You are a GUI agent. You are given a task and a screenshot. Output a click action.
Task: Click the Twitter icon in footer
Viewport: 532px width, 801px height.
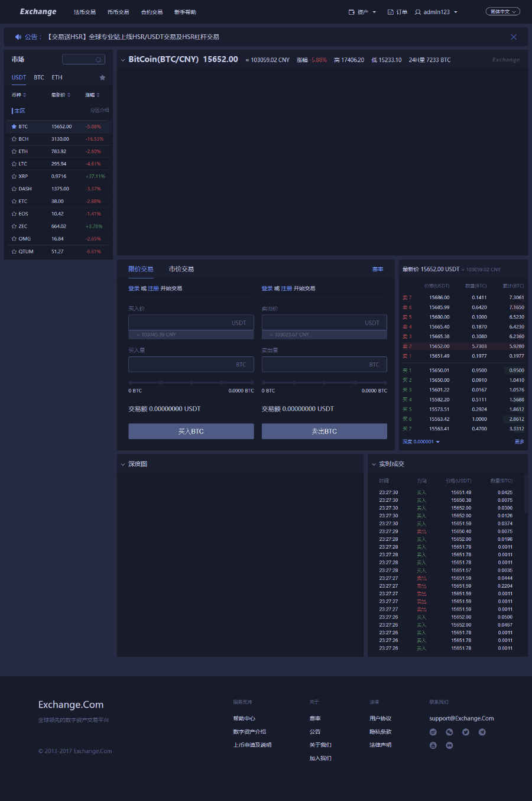click(466, 732)
